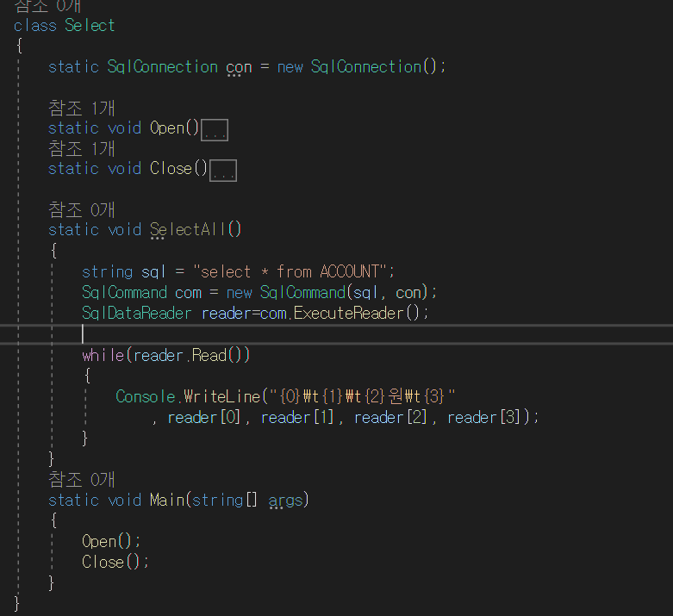Click 'new SqlConnection()' constructor call

357,66
